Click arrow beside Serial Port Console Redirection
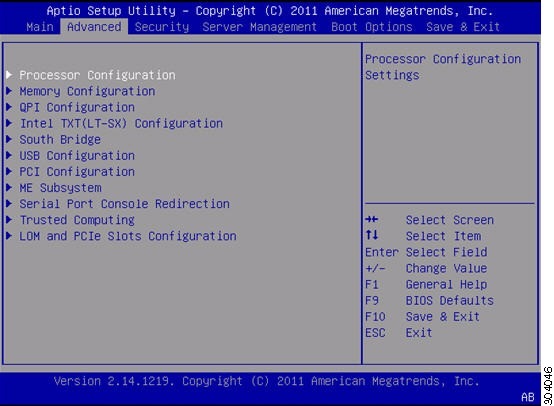The image size is (554, 406). pyautogui.click(x=10, y=203)
